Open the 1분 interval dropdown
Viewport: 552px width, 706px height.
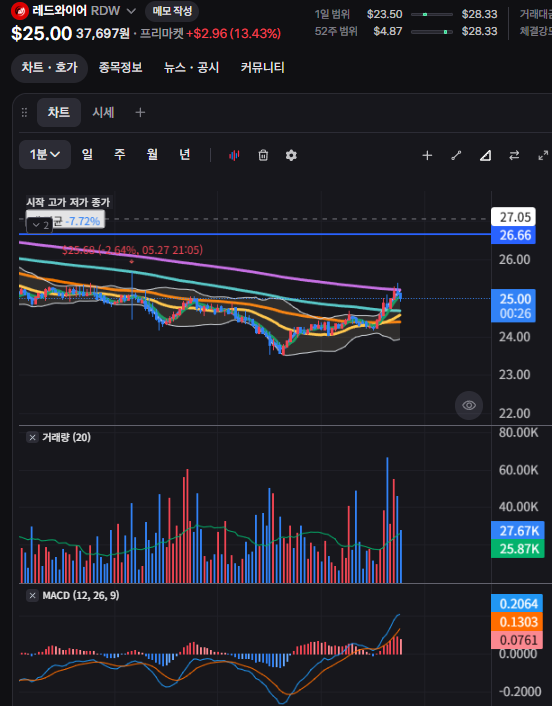(x=45, y=155)
